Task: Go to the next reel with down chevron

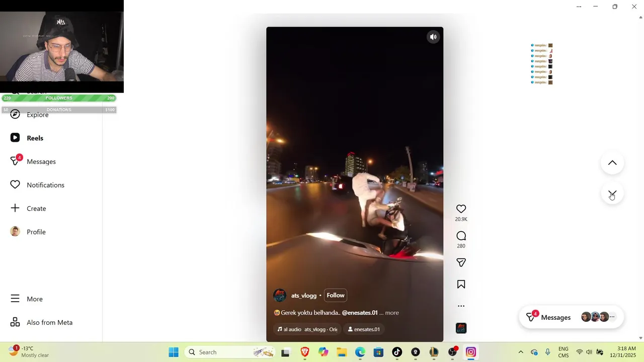Action: click(x=612, y=194)
